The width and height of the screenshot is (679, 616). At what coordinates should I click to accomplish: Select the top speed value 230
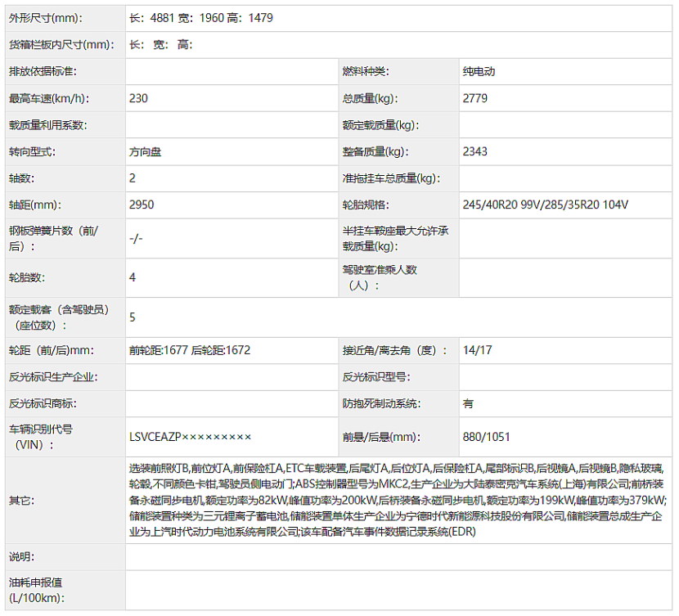[x=138, y=98]
